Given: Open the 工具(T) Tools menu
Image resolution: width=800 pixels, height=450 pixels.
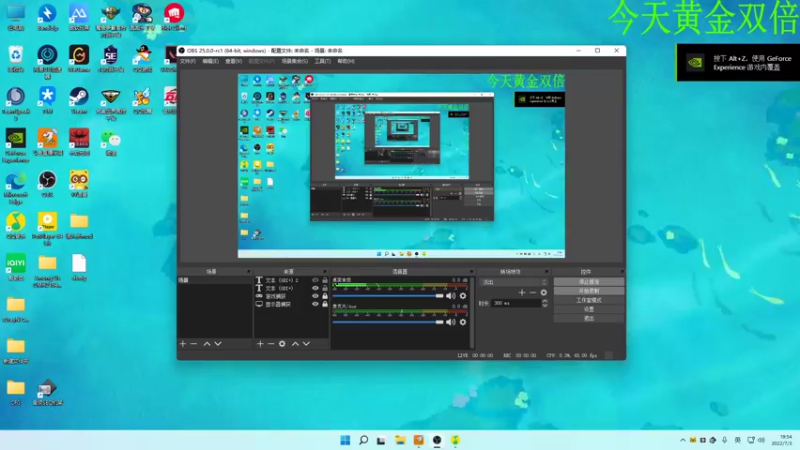Looking at the screenshot, I should 322,61.
